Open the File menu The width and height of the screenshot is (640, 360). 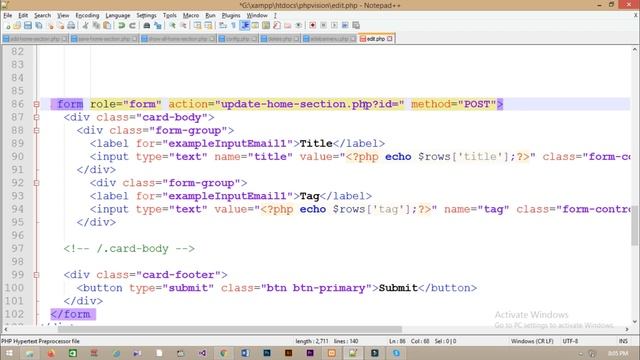pos(8,16)
